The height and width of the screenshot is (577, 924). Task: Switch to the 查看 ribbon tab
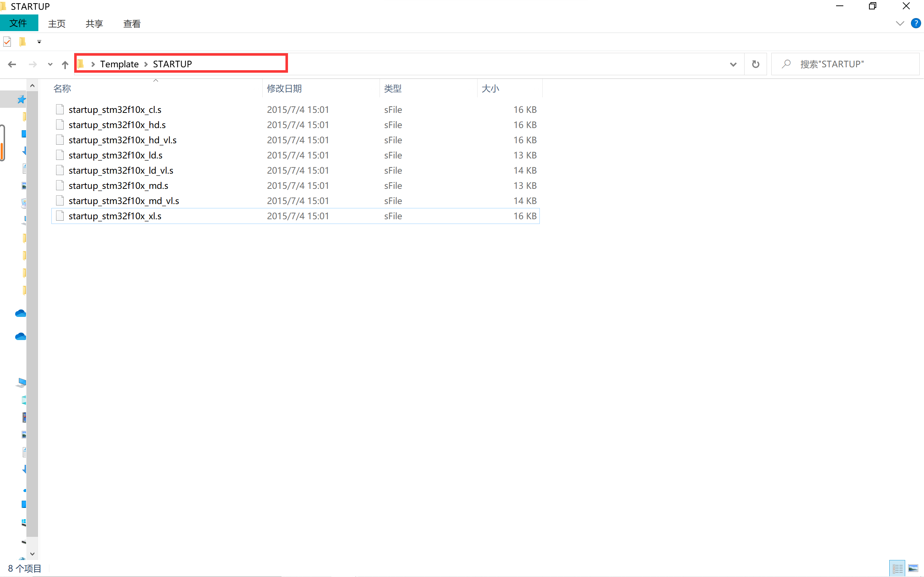(x=132, y=24)
